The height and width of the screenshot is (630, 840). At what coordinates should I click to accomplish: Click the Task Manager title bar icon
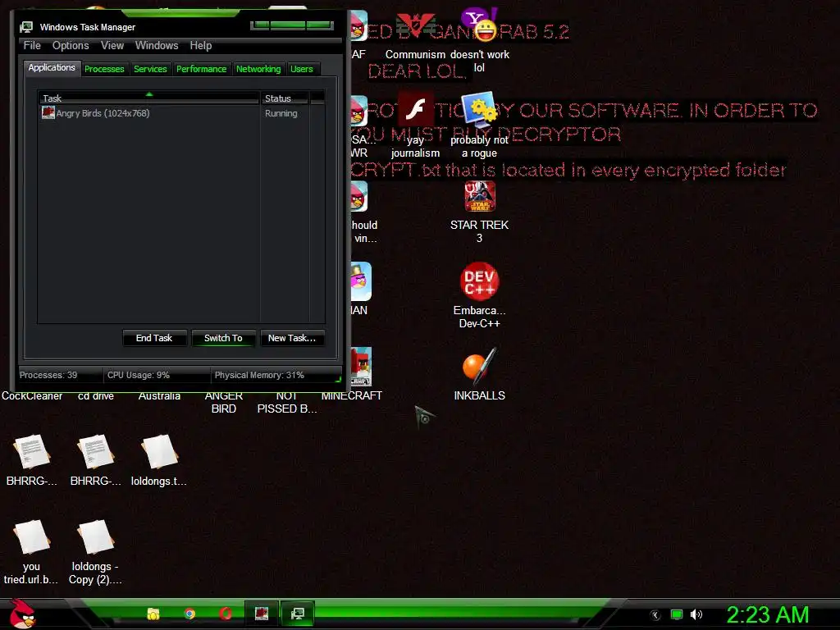click(x=26, y=27)
